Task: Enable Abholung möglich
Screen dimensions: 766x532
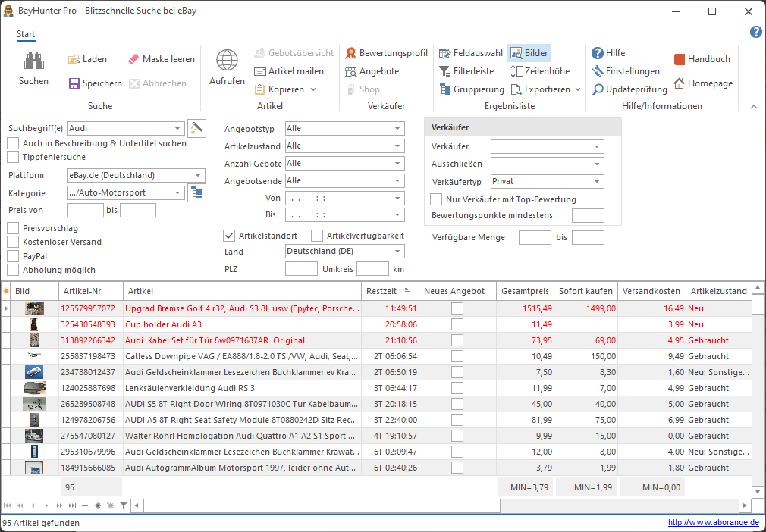Action: coord(13,270)
